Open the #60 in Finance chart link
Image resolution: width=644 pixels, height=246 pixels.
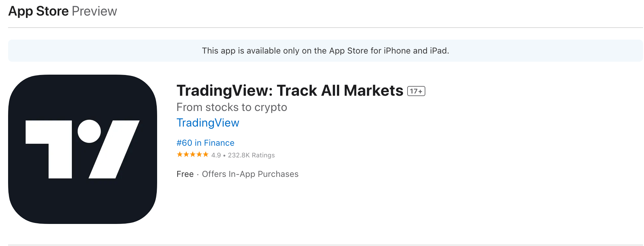[205, 143]
